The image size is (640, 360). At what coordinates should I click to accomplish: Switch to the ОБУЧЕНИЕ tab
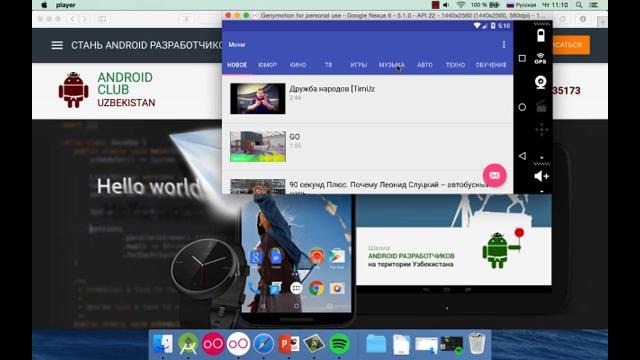coord(491,65)
